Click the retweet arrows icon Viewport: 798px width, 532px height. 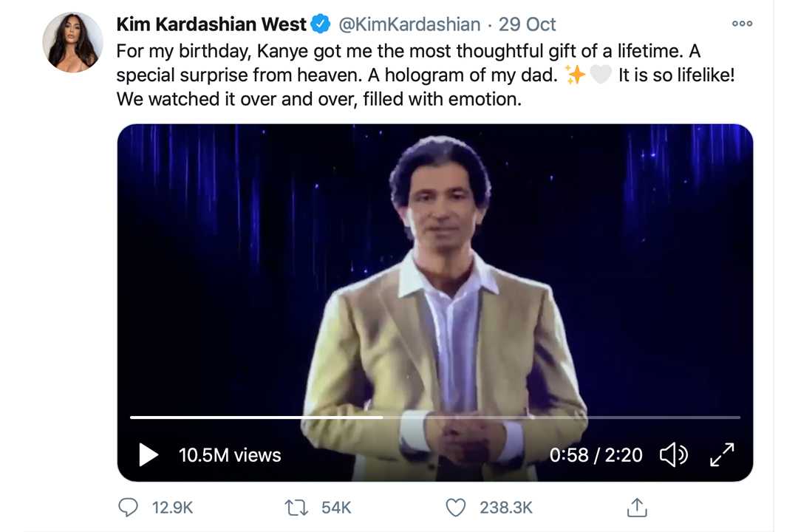(x=296, y=508)
